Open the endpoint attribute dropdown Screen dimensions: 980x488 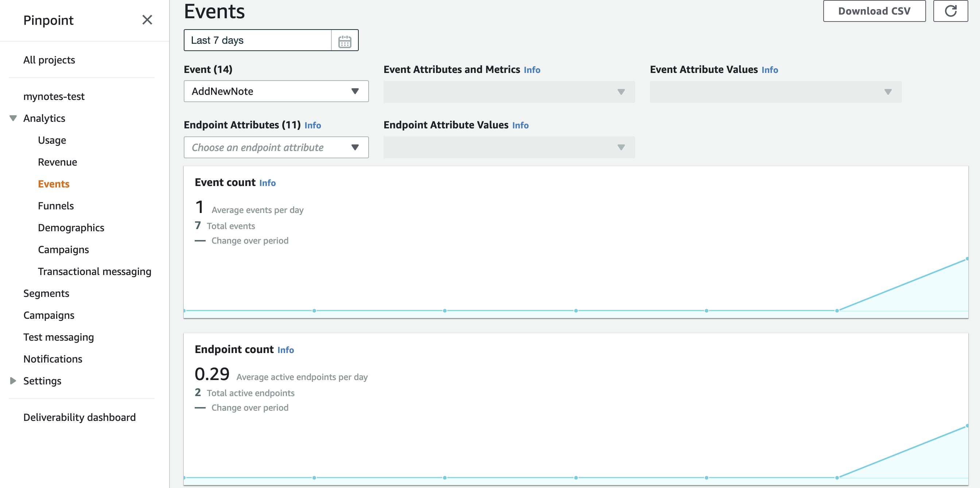pyautogui.click(x=276, y=147)
